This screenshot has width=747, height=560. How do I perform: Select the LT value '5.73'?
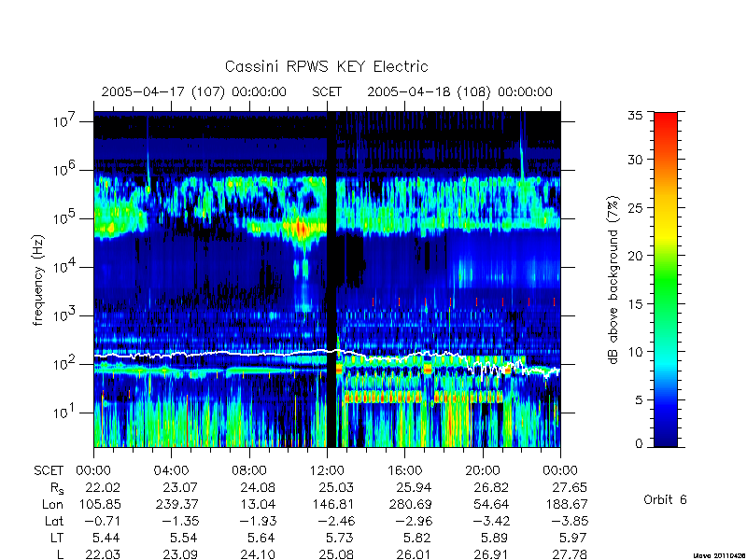339,539
